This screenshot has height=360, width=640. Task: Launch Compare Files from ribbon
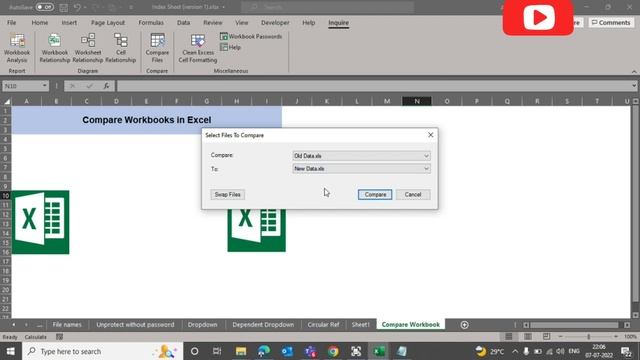(x=157, y=48)
